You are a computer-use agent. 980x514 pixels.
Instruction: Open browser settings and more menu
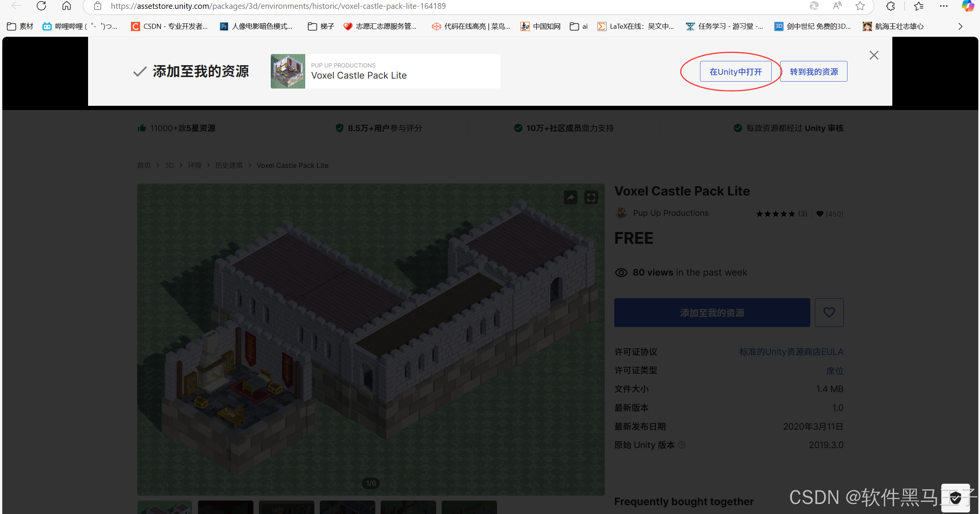944,6
